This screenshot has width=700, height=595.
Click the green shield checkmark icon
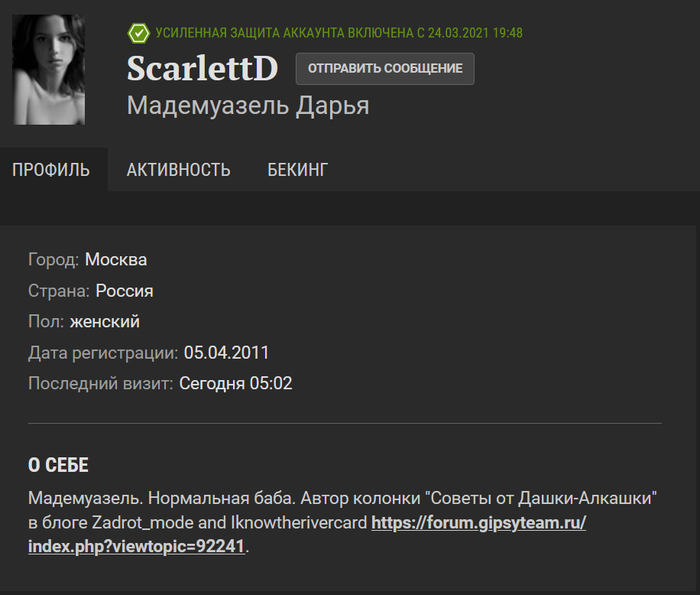point(138,33)
